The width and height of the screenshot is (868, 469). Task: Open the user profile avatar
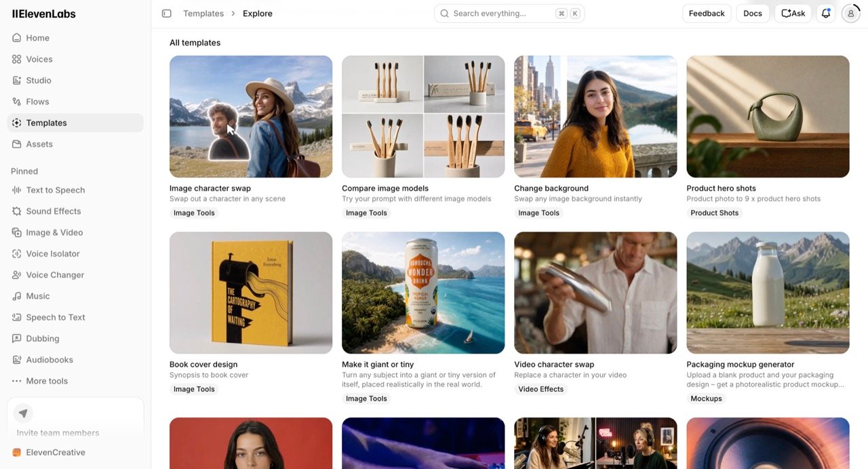click(x=850, y=14)
